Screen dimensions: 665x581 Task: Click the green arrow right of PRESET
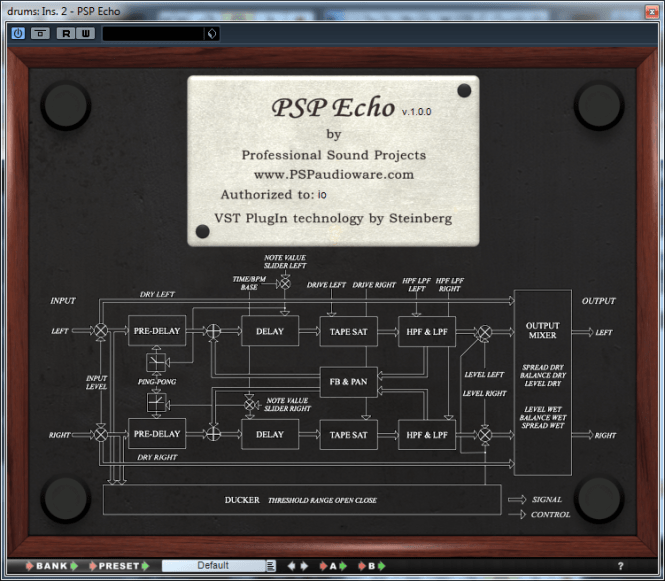tap(145, 566)
